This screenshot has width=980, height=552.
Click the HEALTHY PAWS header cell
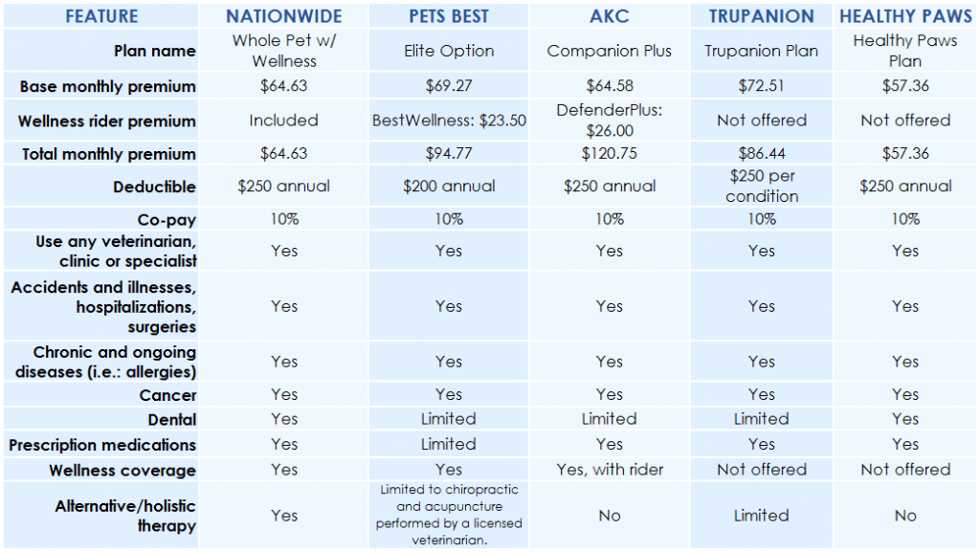point(905,16)
